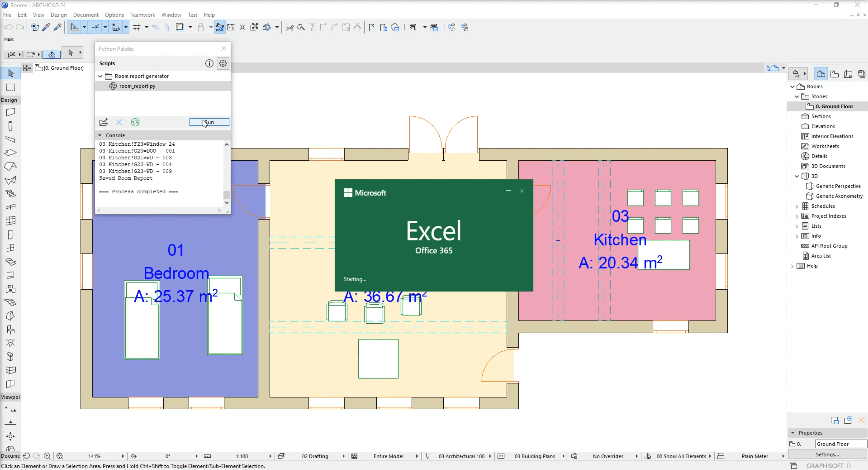Select the Wall tool in the Design toolbox

click(10, 112)
